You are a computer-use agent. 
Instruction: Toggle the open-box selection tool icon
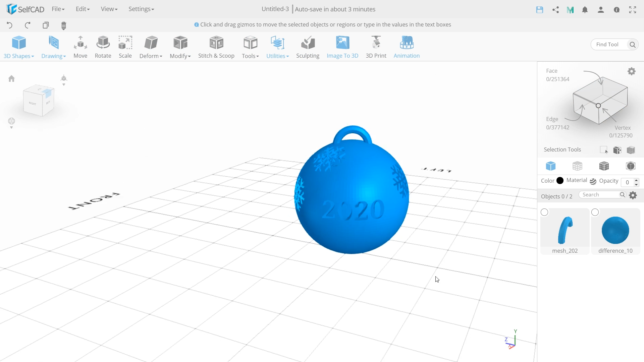631,150
